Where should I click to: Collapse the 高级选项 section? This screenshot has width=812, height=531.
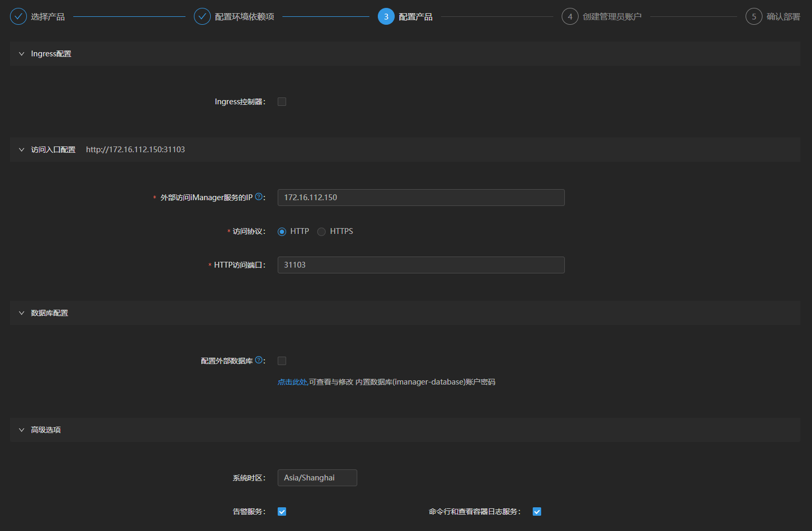click(21, 429)
